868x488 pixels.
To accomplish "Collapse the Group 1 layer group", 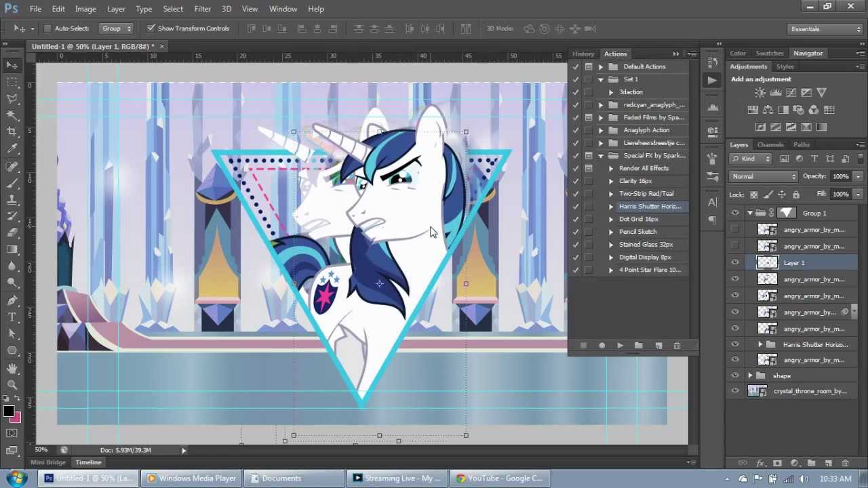I will click(750, 213).
